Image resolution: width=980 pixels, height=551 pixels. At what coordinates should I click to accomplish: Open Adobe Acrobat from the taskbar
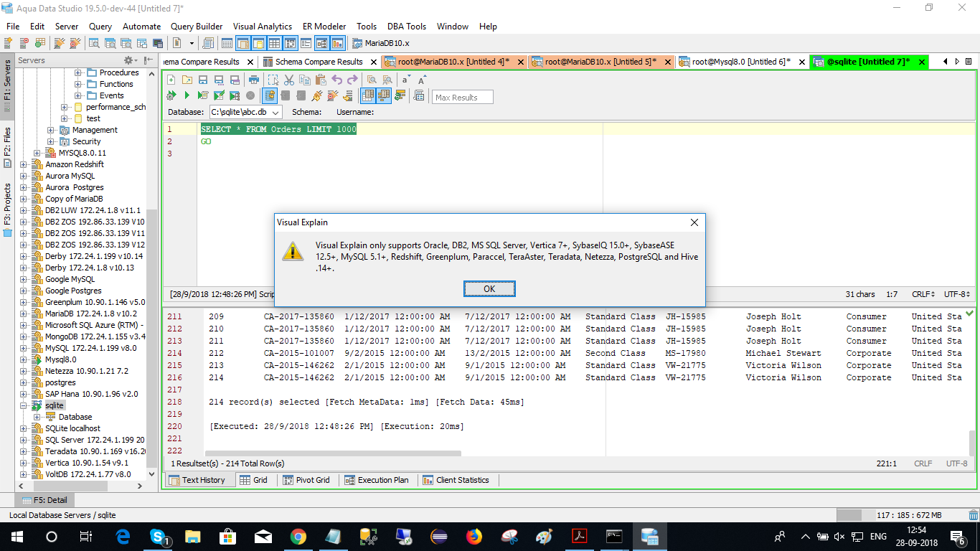(580, 537)
